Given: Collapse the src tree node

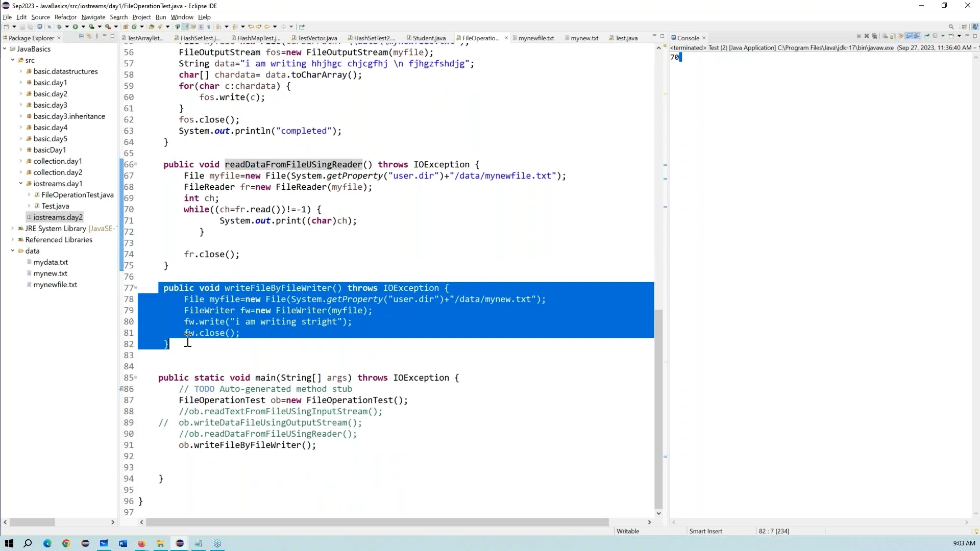Looking at the screenshot, I should click(x=12, y=60).
